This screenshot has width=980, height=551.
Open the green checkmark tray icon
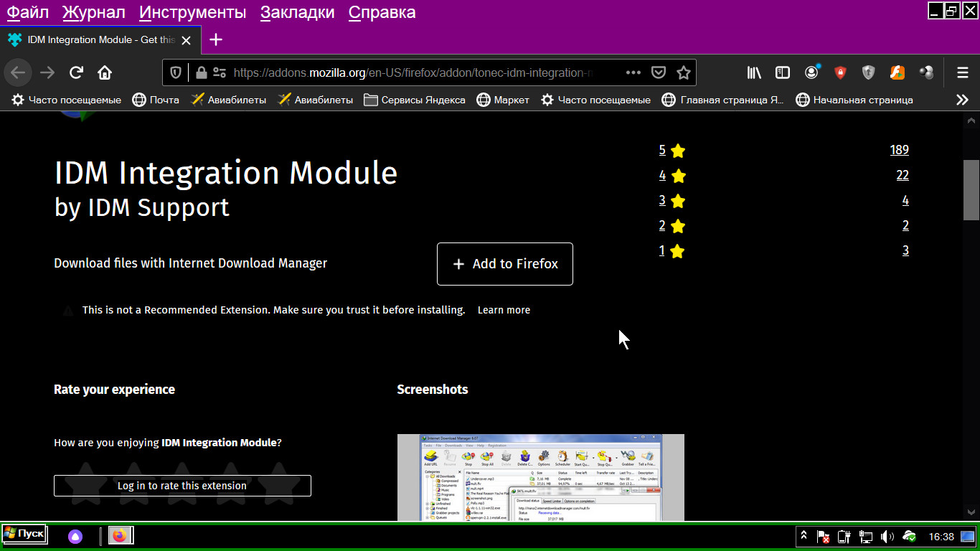tap(909, 536)
